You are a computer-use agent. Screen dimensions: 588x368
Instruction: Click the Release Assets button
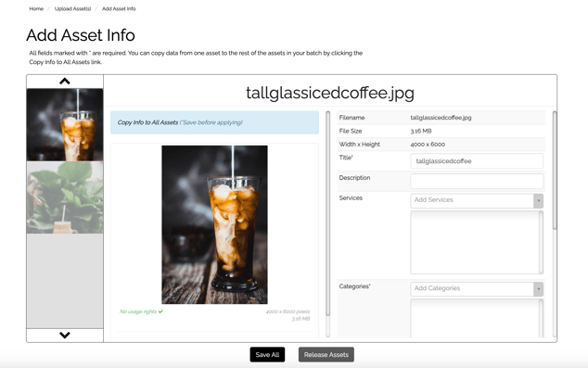[326, 354]
